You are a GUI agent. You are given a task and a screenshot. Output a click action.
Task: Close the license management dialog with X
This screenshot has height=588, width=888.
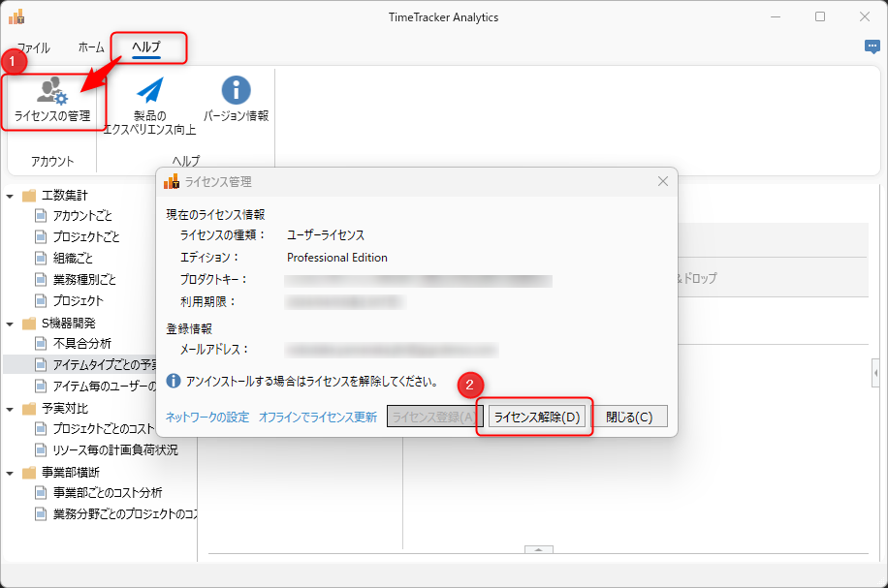click(663, 181)
